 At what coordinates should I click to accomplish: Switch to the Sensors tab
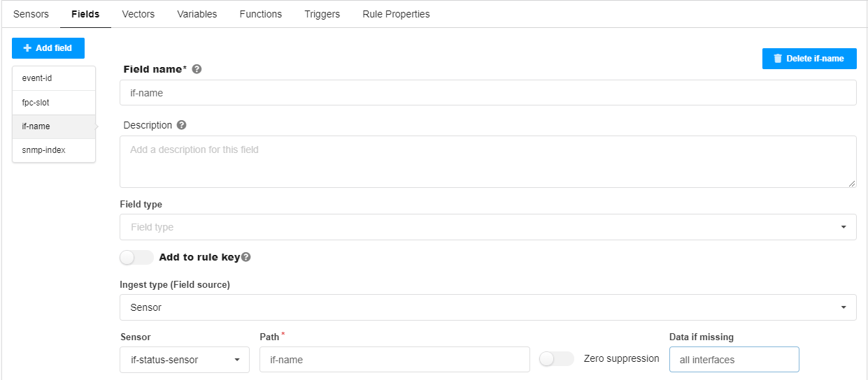point(31,14)
